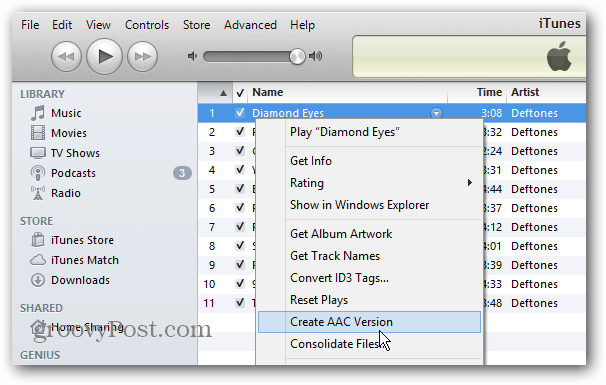Viewport: 606px width, 385px height.
Task: Uncheck track 7 checkbox
Action: [240, 227]
